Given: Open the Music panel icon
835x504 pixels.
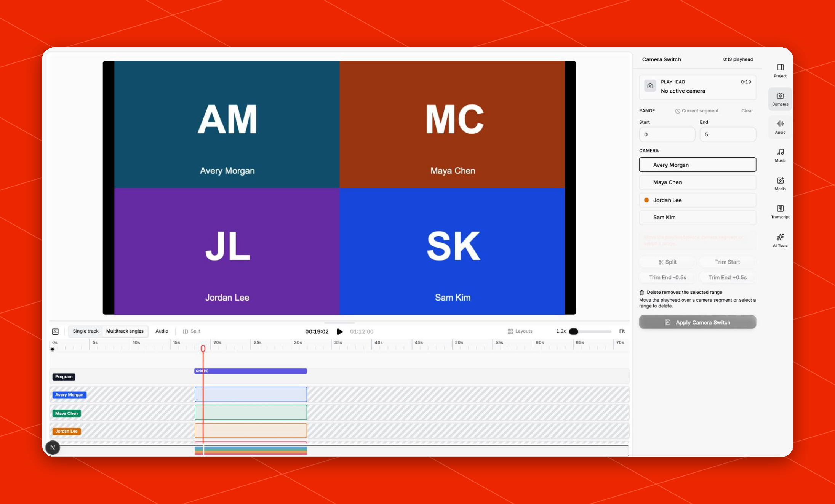Looking at the screenshot, I should [780, 155].
